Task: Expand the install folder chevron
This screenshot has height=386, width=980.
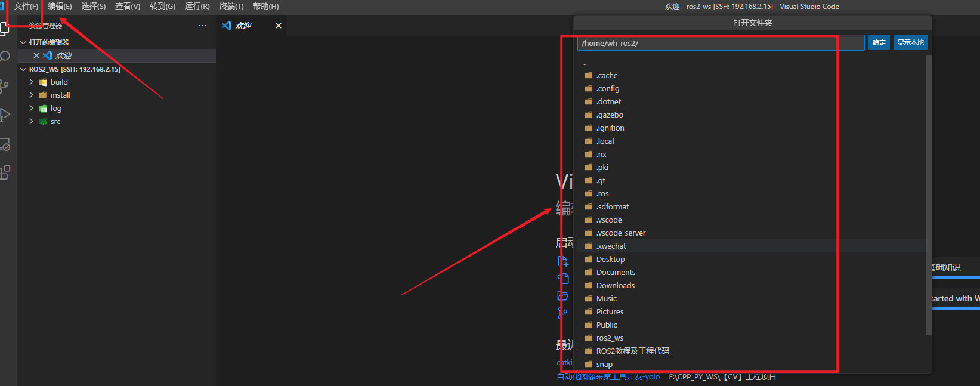Action: pyautogui.click(x=31, y=95)
